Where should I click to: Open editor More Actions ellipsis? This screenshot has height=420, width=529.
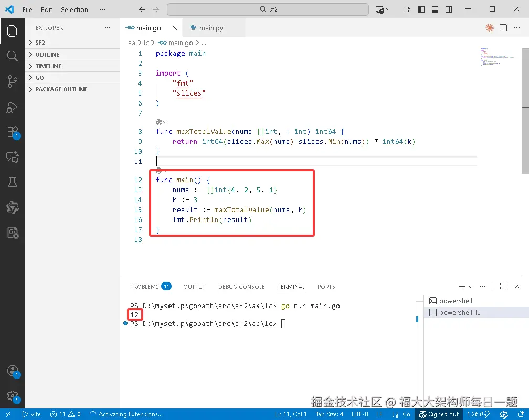pyautogui.click(x=517, y=28)
